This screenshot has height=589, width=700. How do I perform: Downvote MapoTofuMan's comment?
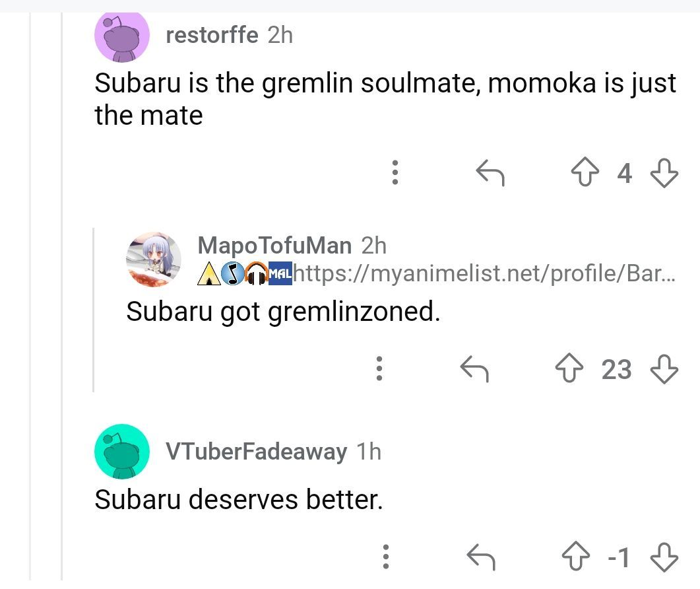point(664,369)
